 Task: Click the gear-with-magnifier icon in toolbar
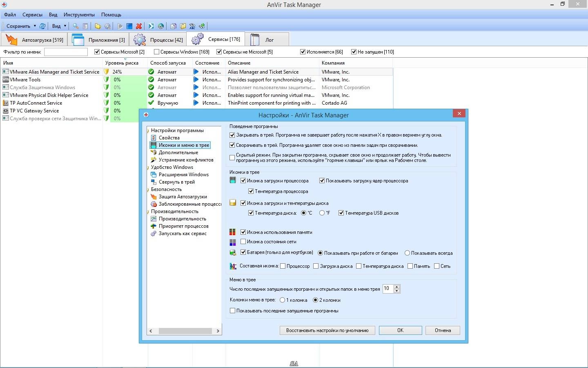click(x=107, y=26)
